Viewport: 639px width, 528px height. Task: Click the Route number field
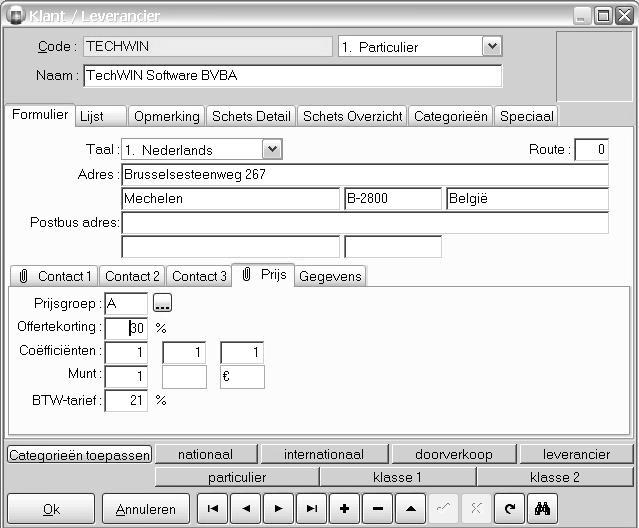[x=591, y=150]
